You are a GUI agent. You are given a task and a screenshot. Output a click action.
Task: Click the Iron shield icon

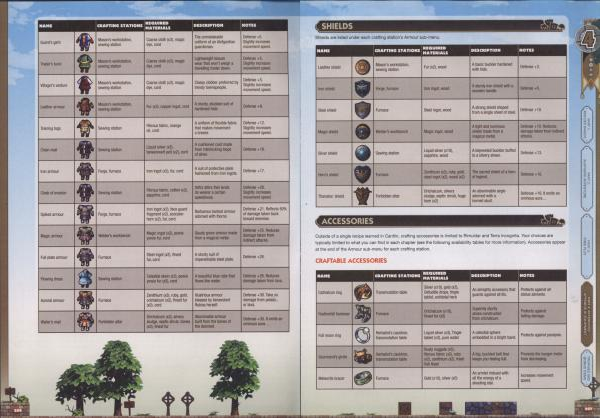click(362, 88)
